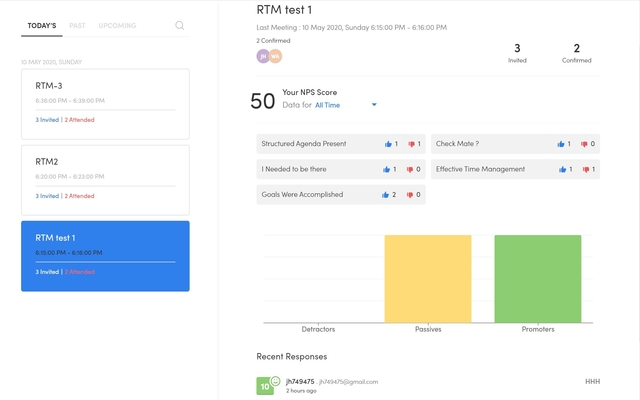The width and height of the screenshot is (640, 400).
Task: Click thumbs-up for Structured Agenda Present
Action: coord(388,144)
